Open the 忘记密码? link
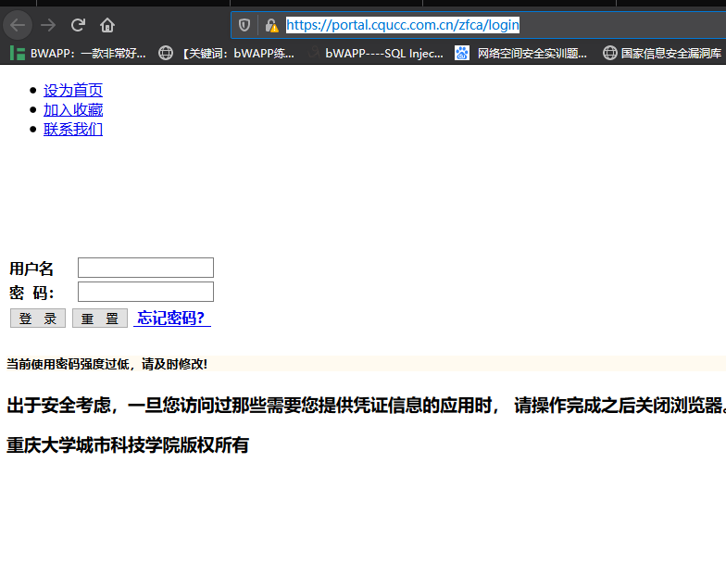The height and width of the screenshot is (588, 726). (x=172, y=318)
